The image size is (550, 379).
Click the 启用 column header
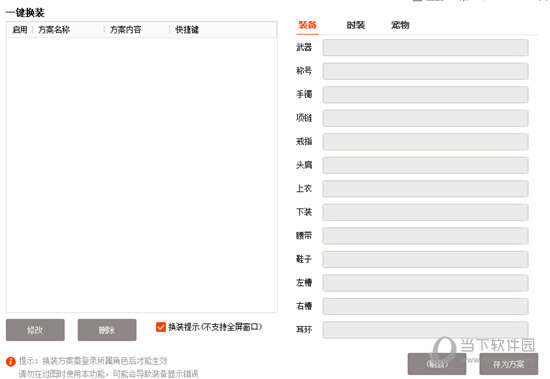[20, 29]
